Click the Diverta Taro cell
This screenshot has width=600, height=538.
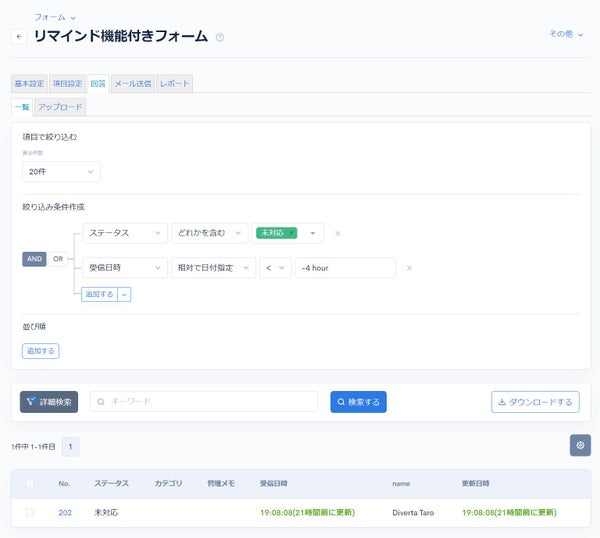413,512
